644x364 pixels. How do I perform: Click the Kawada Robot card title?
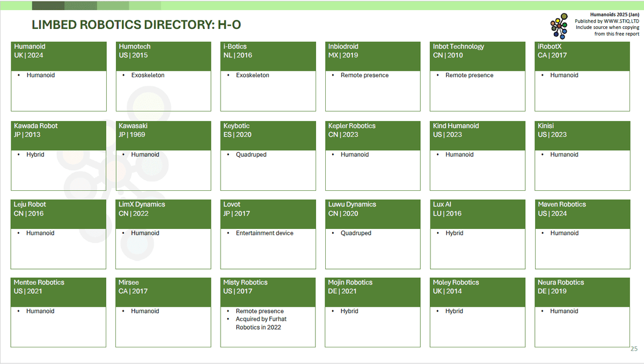(36, 126)
